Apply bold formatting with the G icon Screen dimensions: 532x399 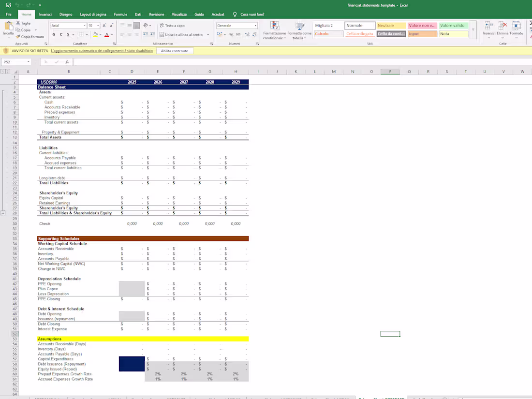click(x=54, y=34)
